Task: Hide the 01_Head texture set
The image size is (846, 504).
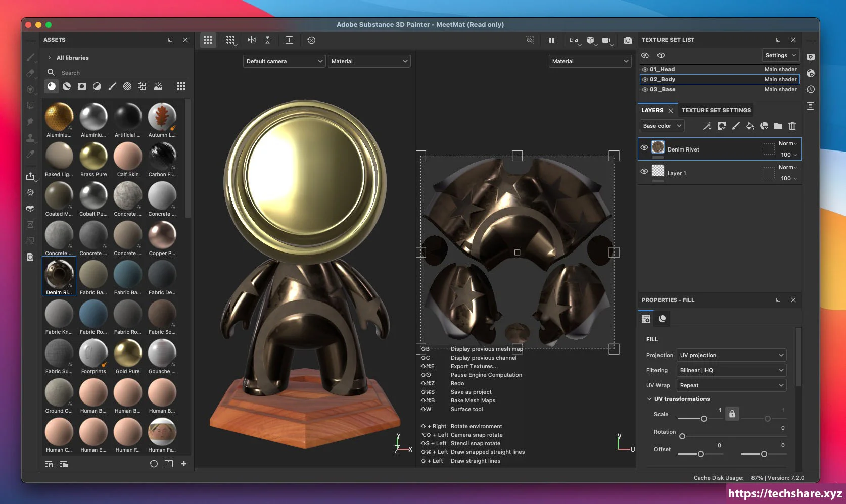Action: (x=645, y=70)
